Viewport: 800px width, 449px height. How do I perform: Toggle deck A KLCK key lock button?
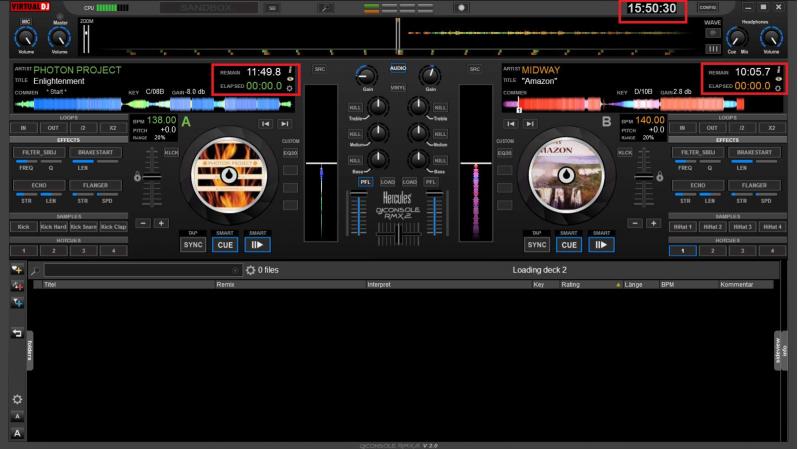[x=171, y=153]
